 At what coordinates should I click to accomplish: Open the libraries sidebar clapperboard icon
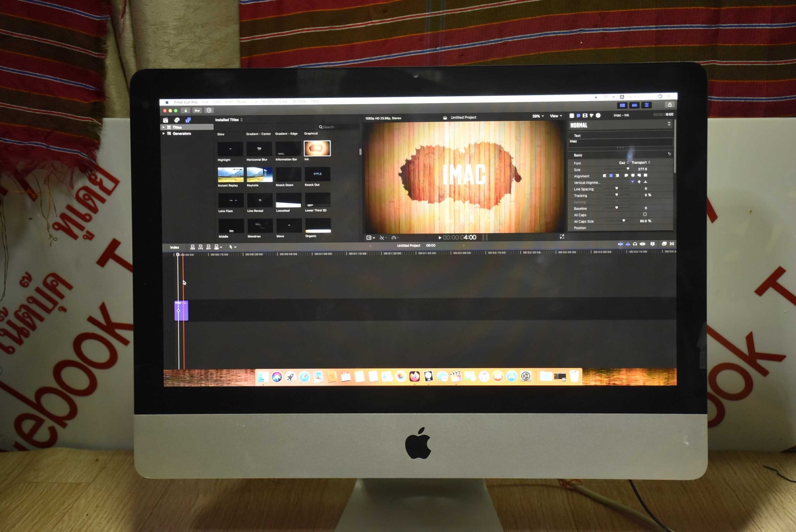coord(166,120)
